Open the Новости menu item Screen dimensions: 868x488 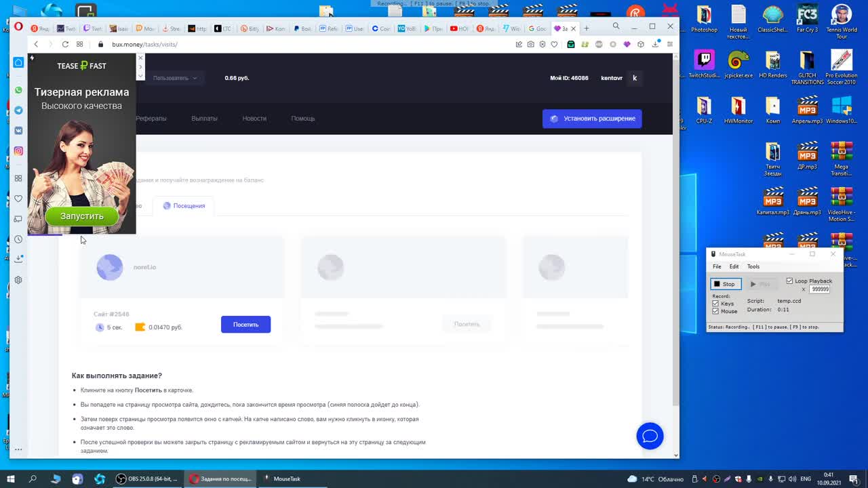[254, 119]
